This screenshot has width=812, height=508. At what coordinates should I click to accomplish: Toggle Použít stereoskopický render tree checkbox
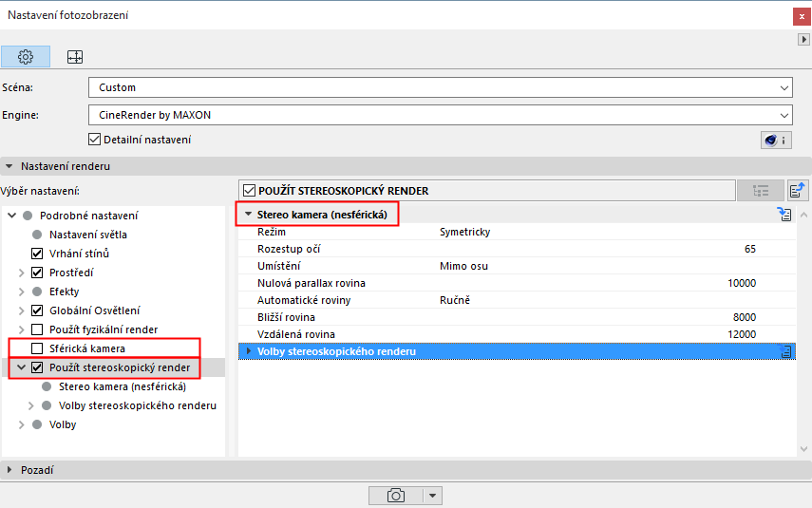pos(37,367)
